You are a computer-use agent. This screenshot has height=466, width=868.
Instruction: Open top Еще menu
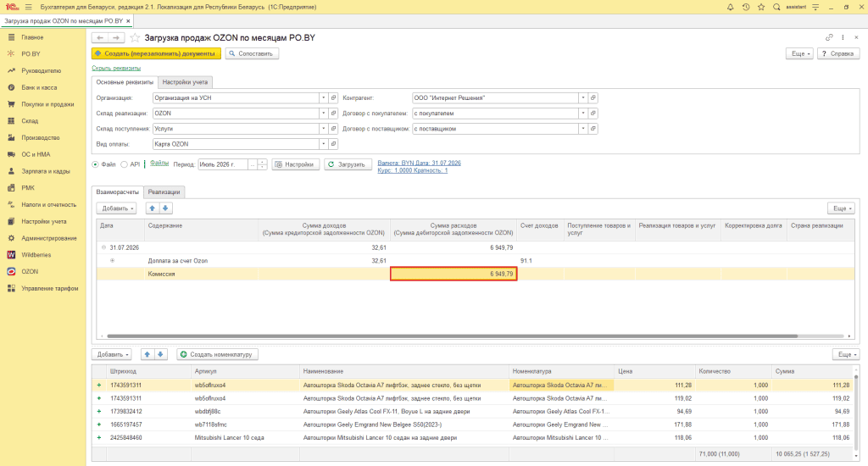pyautogui.click(x=800, y=53)
